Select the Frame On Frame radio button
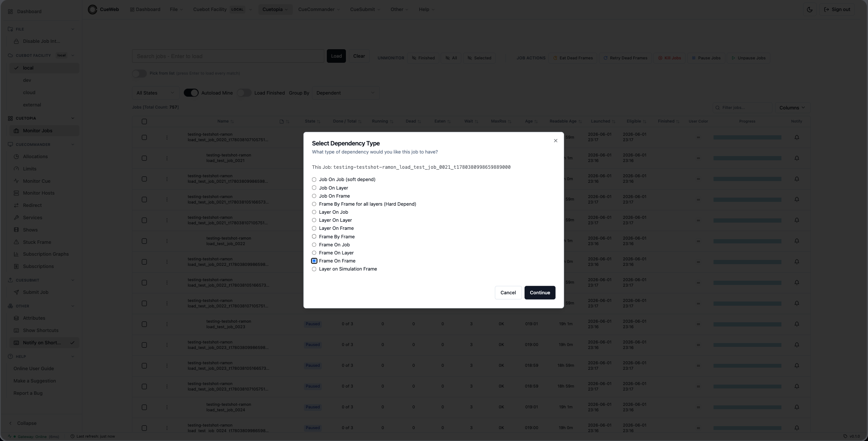The image size is (868, 441). pyautogui.click(x=314, y=261)
